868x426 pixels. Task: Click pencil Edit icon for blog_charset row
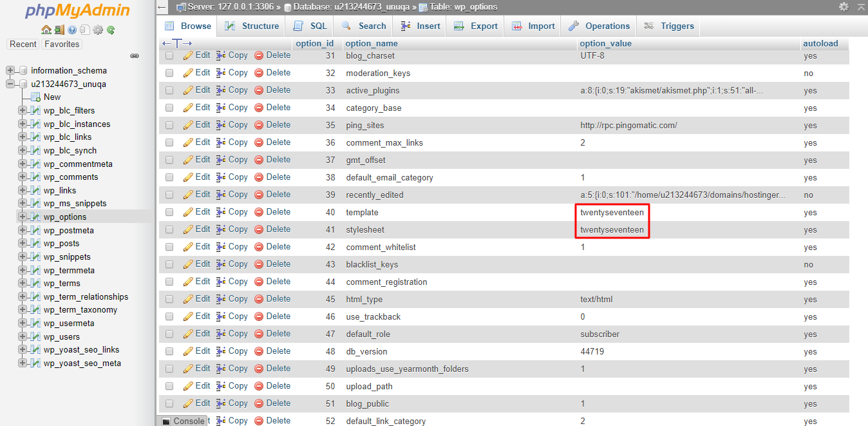tap(188, 55)
